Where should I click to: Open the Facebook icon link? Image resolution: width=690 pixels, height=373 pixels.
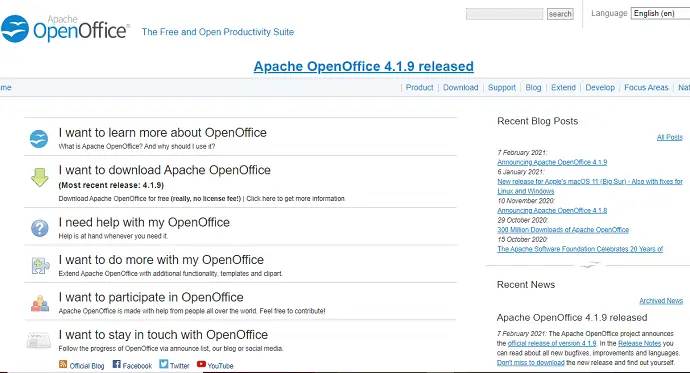(x=116, y=364)
